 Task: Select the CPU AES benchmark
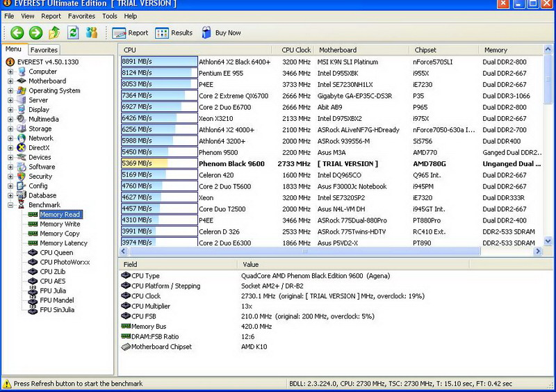tap(53, 281)
